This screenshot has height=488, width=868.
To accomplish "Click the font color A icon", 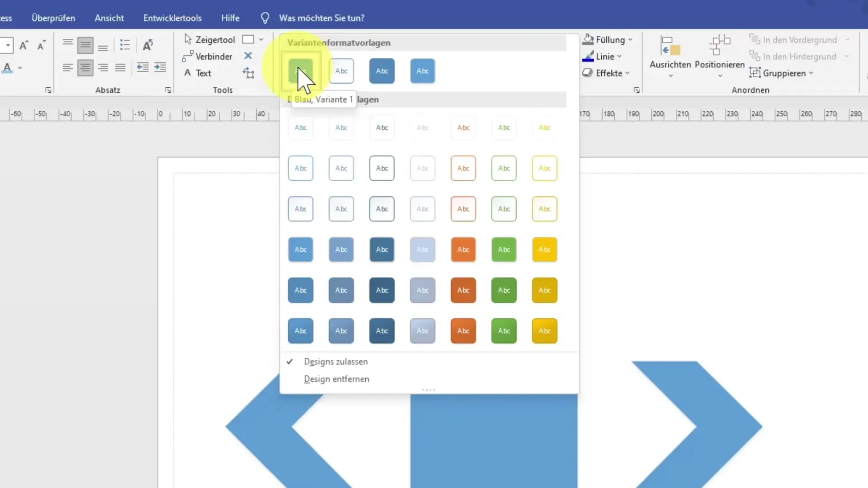I will tap(7, 68).
